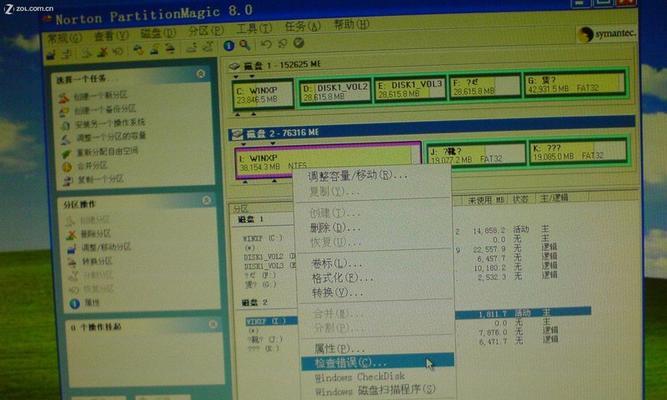Click the 创建一个新分区 task link

[100, 95]
